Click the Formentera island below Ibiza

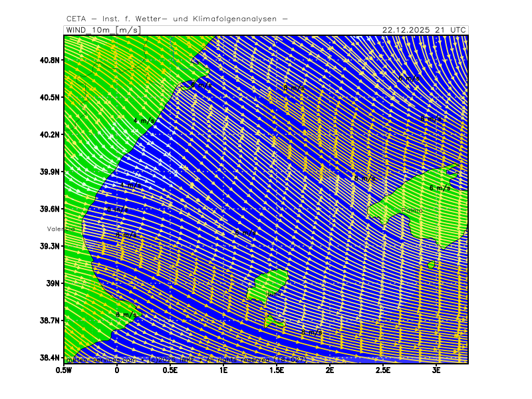click(x=273, y=323)
